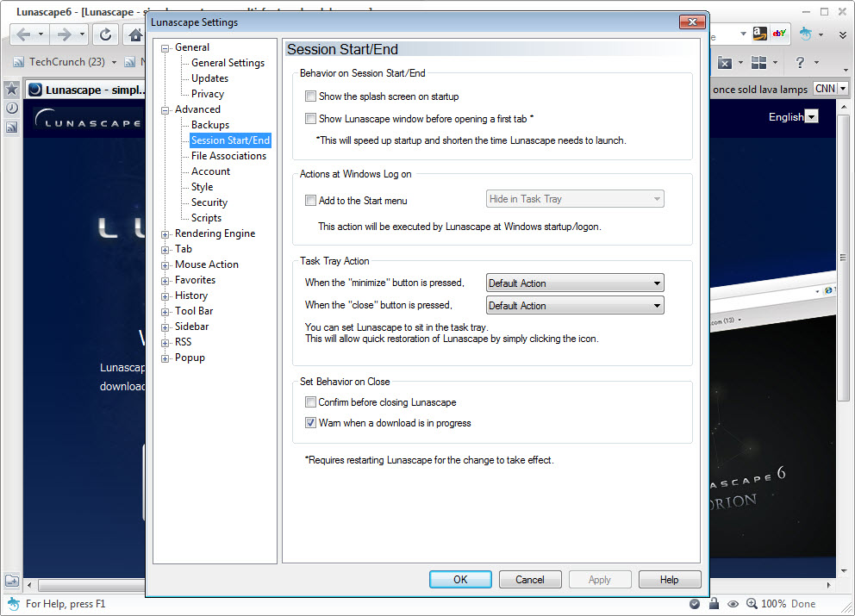Click the horizontal scrollbar left arrow
This screenshot has height=616, width=855.
click(x=29, y=586)
